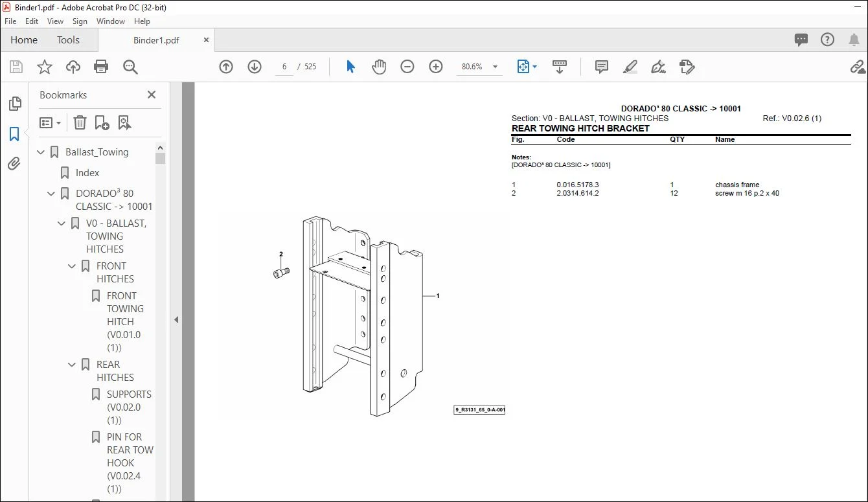Find the current bookmark

coord(124,122)
